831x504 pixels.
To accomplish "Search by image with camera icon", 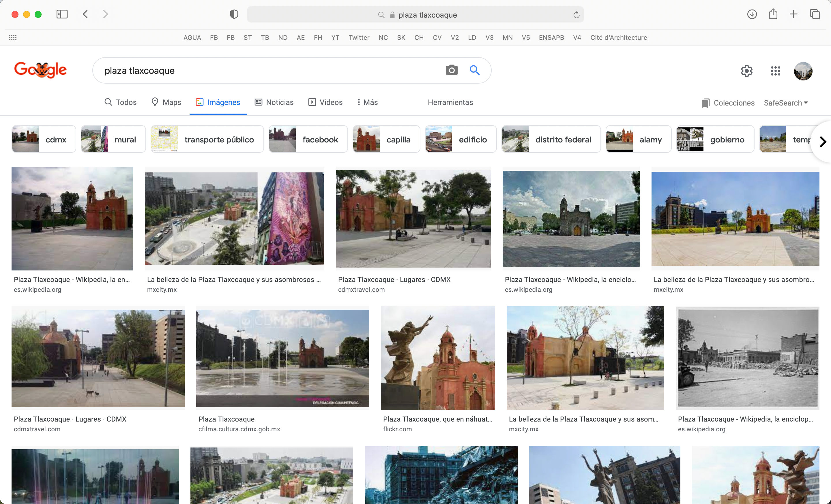I will [452, 70].
